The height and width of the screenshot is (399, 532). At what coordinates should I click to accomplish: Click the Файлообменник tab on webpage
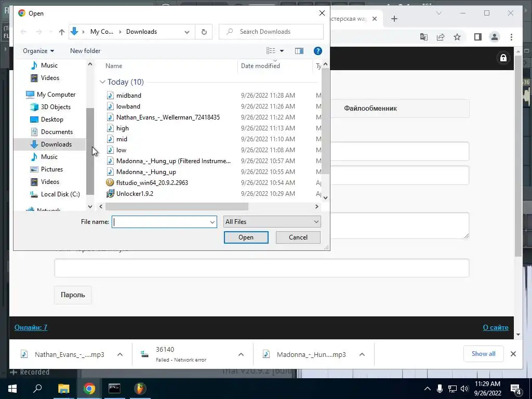pyautogui.click(x=370, y=109)
